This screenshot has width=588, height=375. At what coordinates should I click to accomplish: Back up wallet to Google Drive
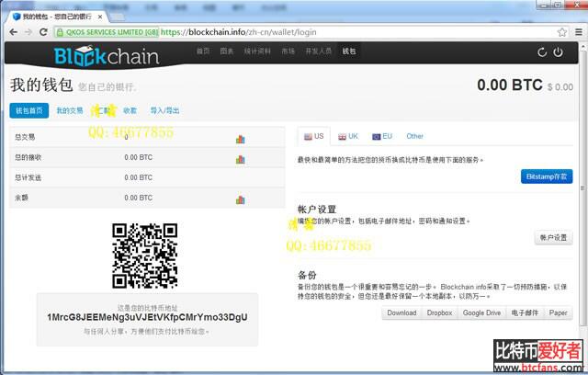[x=481, y=312]
